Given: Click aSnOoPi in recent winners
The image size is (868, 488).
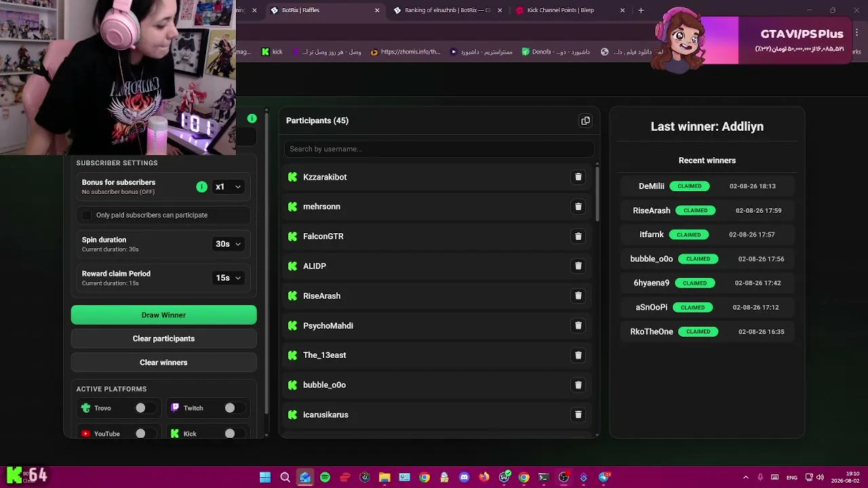Looking at the screenshot, I should (x=651, y=308).
